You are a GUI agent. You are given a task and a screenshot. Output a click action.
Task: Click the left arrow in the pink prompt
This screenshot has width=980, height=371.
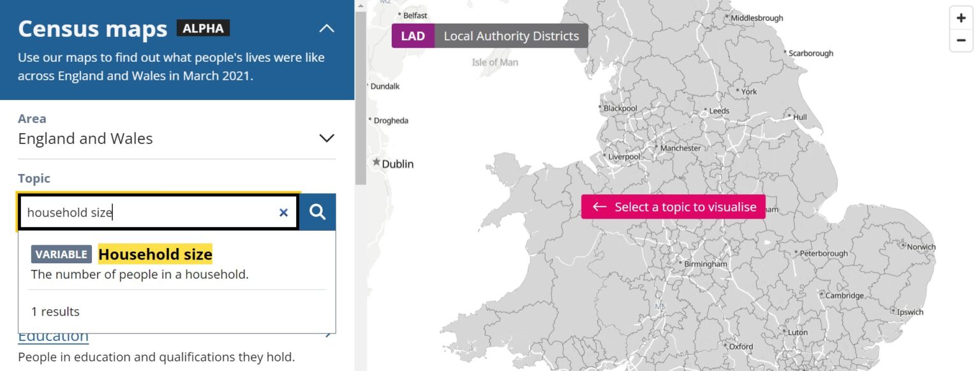599,207
